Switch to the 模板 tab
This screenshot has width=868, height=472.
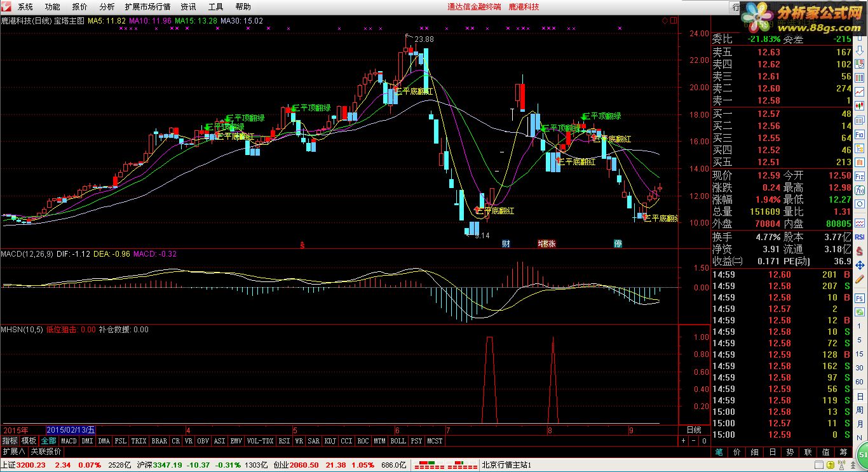point(29,440)
